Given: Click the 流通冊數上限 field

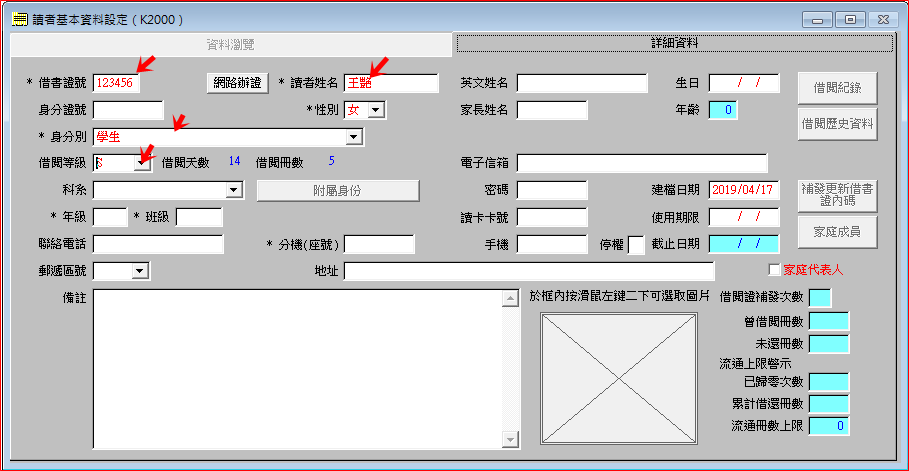Looking at the screenshot, I should tap(829, 426).
